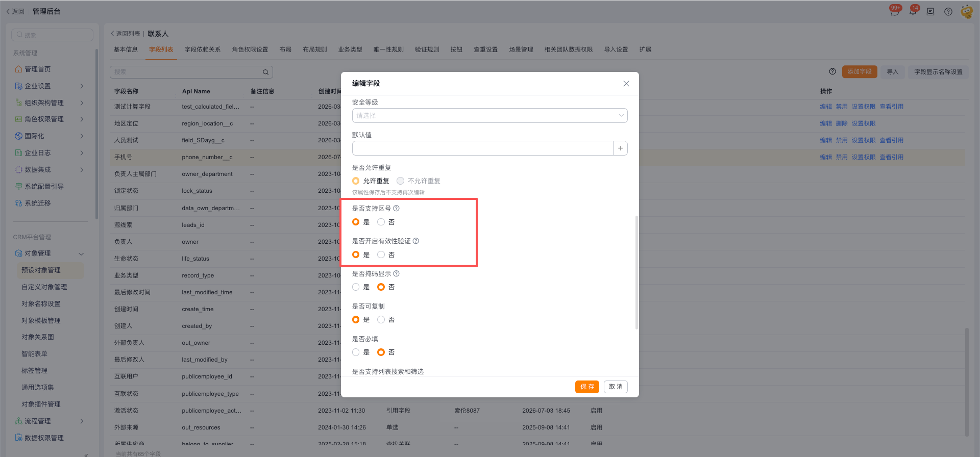Click the 添加字段 button
980x457 pixels.
coord(860,72)
